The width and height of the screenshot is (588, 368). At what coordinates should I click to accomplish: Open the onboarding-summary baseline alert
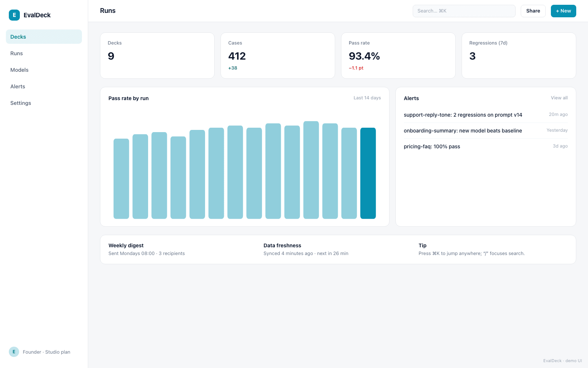coord(485,131)
